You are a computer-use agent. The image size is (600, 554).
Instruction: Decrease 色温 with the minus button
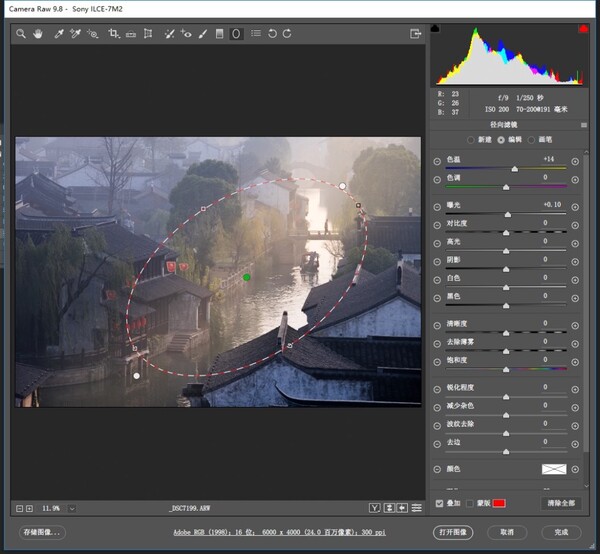point(437,161)
